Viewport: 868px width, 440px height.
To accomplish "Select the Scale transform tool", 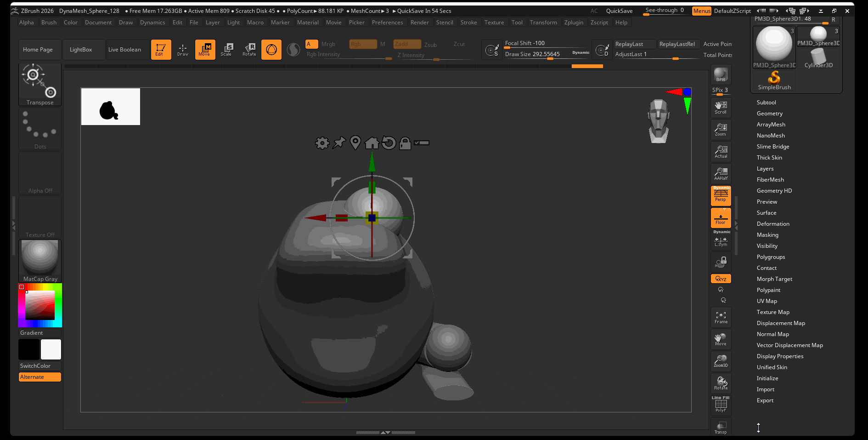I will click(226, 50).
